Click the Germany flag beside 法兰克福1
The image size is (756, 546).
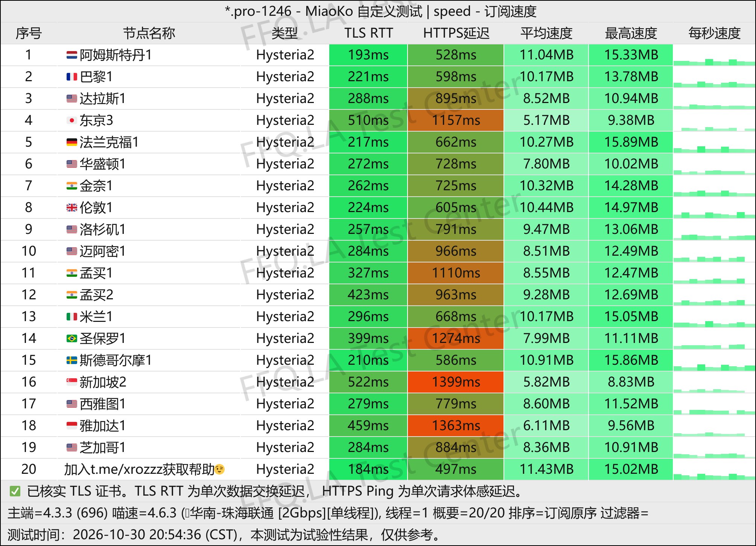(x=71, y=143)
